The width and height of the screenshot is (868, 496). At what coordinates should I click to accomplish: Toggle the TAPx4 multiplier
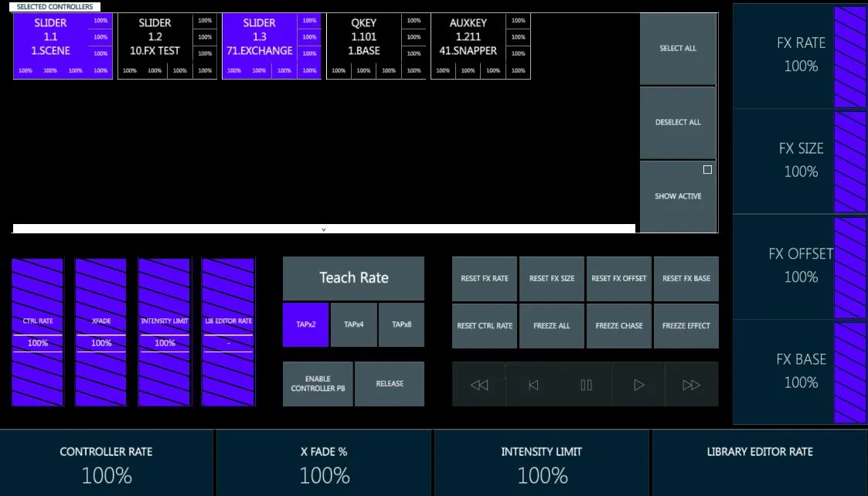pyautogui.click(x=354, y=325)
